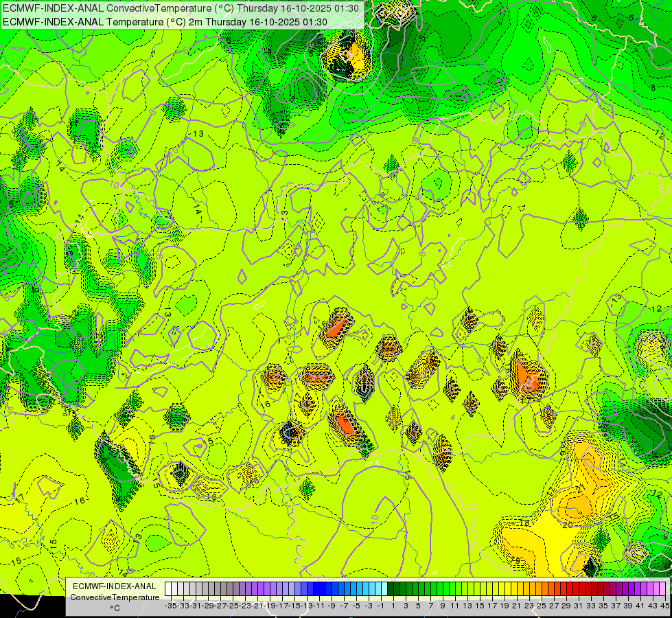The image size is (672, 618).
Task: Click the 21 contour label on the map
Action: pyautogui.click(x=581, y=488)
